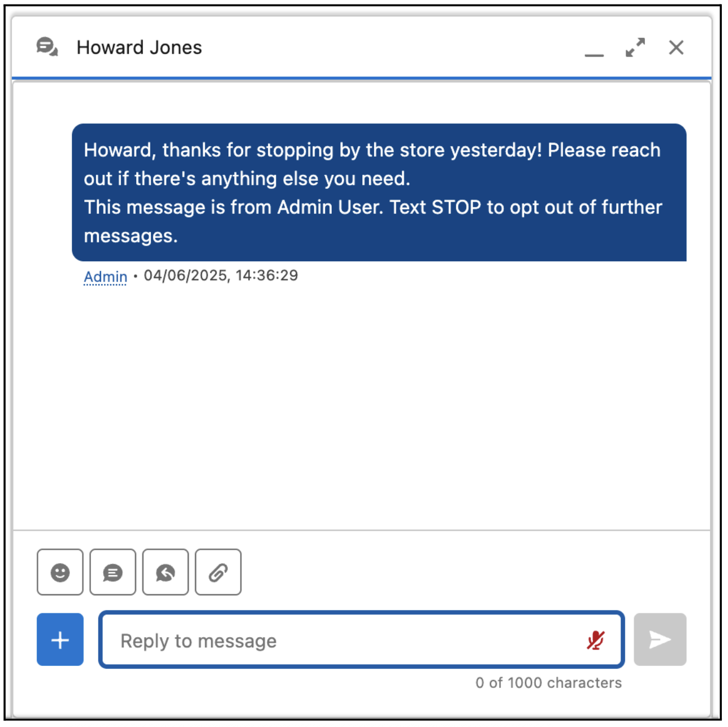The image size is (728, 727).
Task: Attach a file using the paperclip
Action: (218, 573)
